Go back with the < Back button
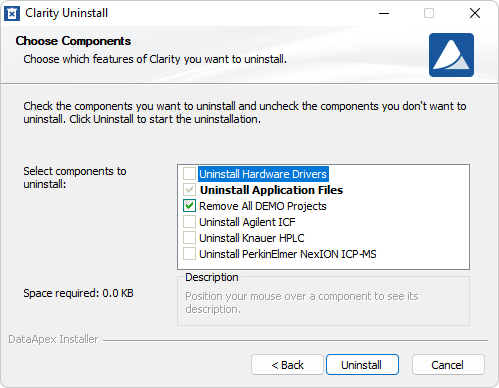The image size is (499, 388). tap(287, 365)
